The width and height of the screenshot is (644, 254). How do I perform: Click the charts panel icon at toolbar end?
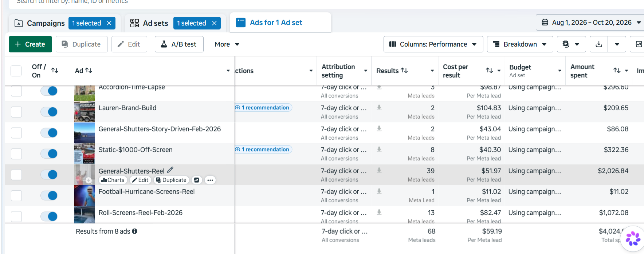638,44
